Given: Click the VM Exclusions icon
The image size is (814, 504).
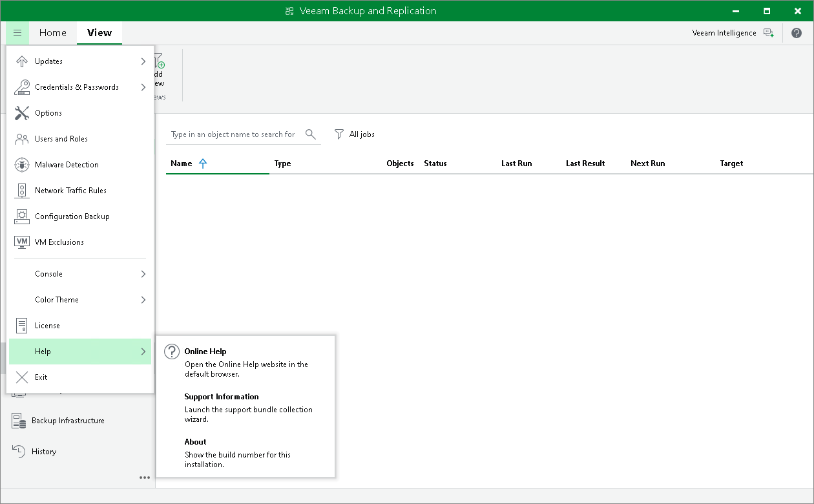Looking at the screenshot, I should 22,242.
